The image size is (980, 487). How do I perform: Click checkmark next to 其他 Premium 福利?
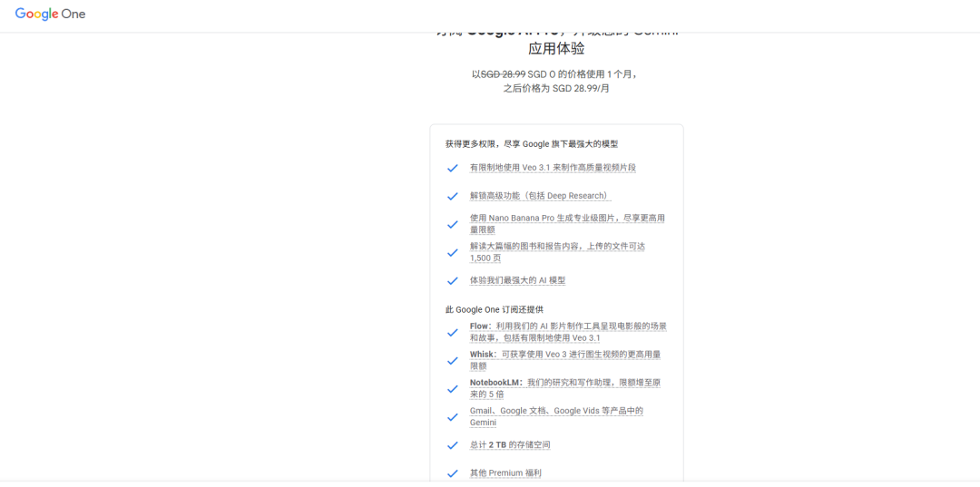pos(453,473)
